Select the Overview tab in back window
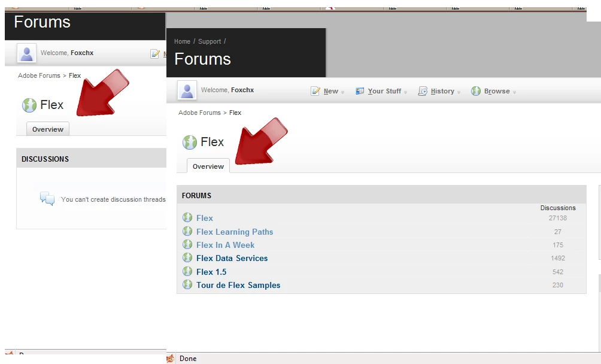 (x=48, y=129)
